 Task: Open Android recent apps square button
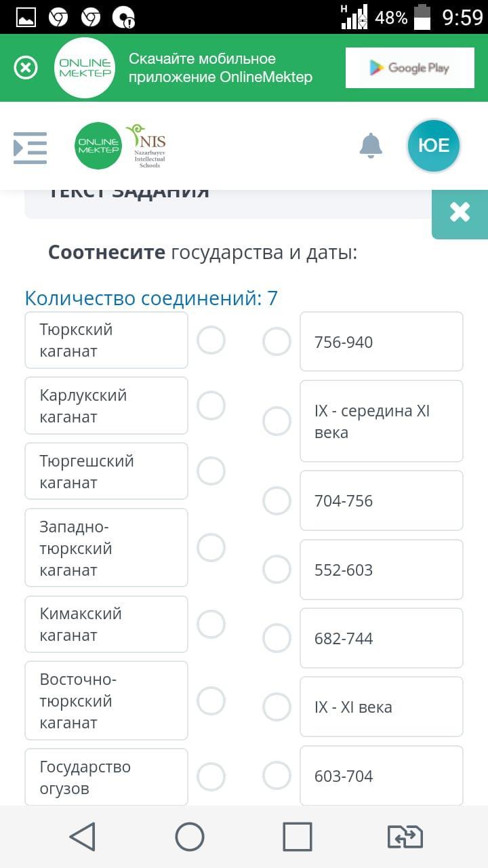(x=297, y=837)
